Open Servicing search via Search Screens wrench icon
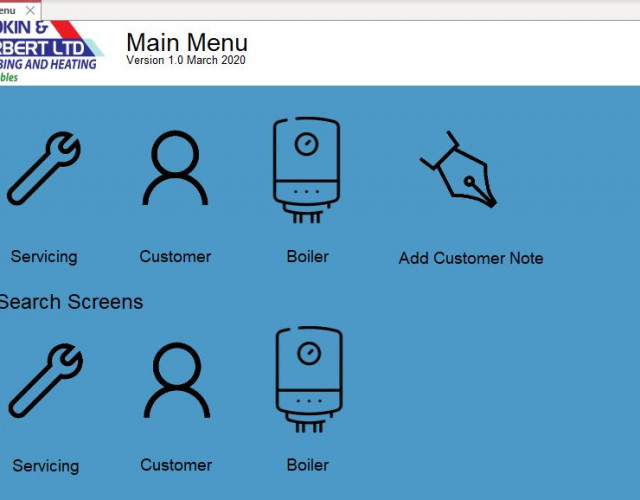 (x=45, y=380)
